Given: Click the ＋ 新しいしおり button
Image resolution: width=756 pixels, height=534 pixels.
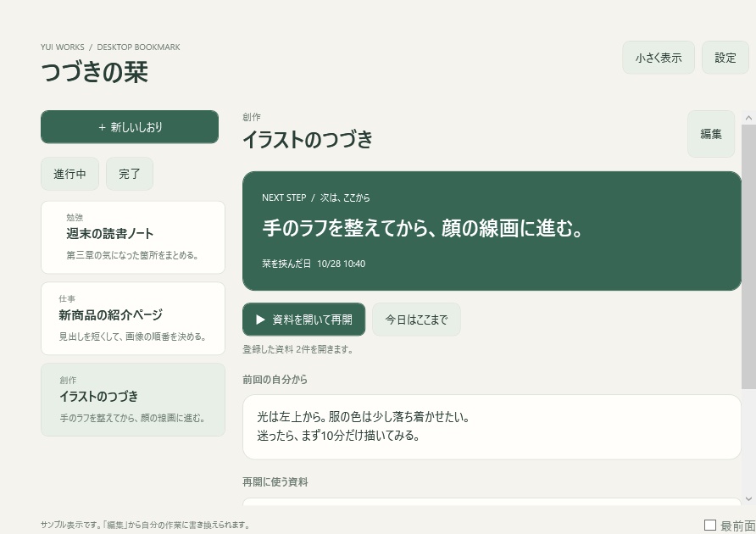Looking at the screenshot, I should pos(129,127).
